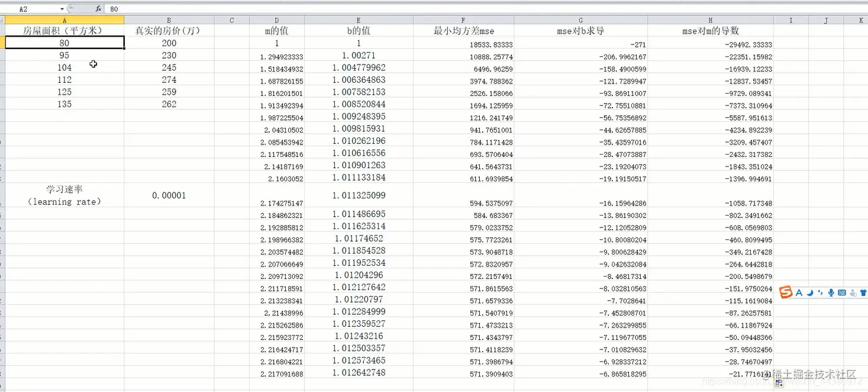Viewport: 868px width, 392px height.
Task: Open the Name Box dropdown arrow
Action: click(62, 9)
